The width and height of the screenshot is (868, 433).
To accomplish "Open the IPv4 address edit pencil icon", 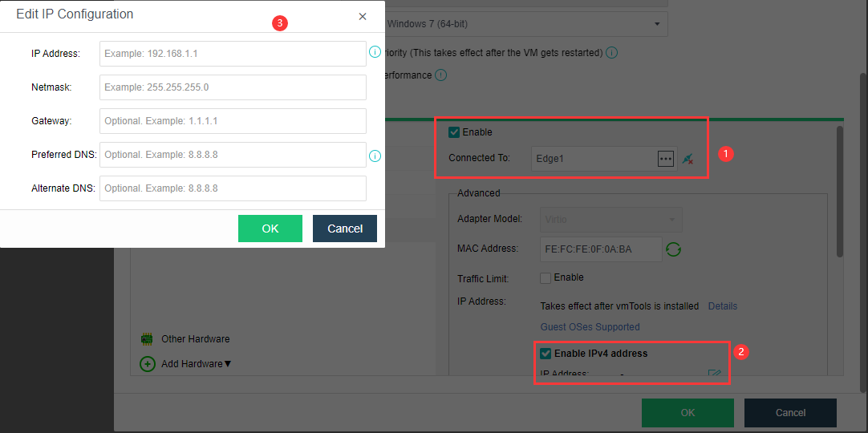I will coord(715,374).
